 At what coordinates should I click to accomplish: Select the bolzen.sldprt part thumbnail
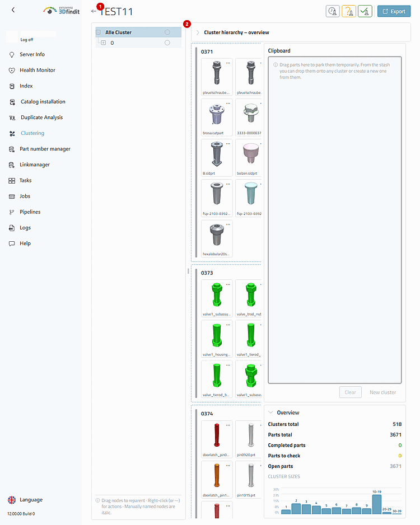(249, 157)
